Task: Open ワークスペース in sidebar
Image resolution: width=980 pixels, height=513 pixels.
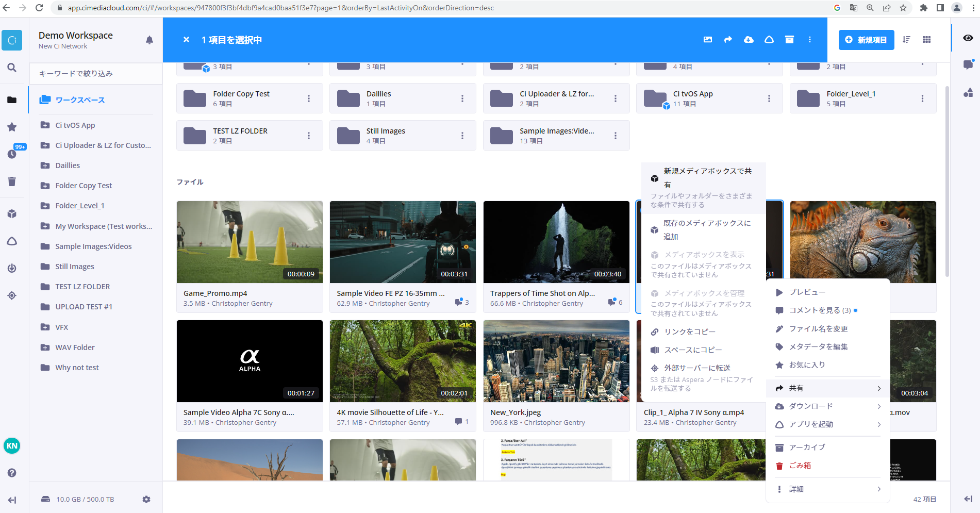Action: (x=80, y=100)
